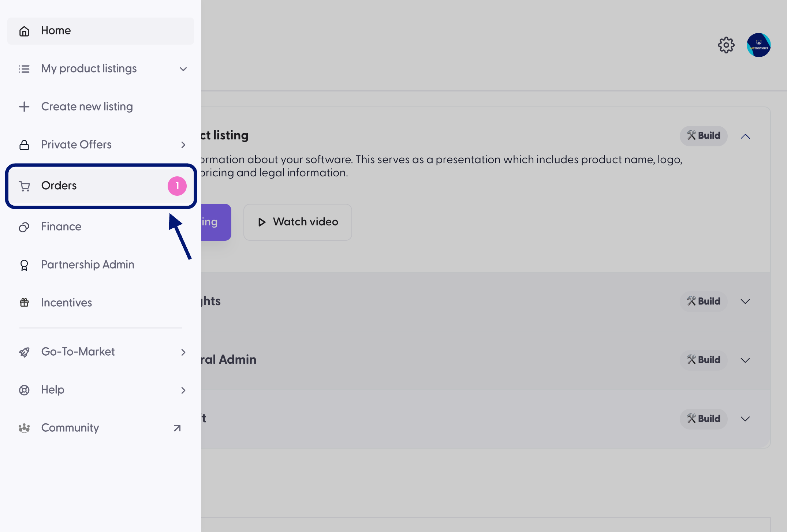787x532 pixels.
Task: Click the Community people icon
Action: pos(24,428)
